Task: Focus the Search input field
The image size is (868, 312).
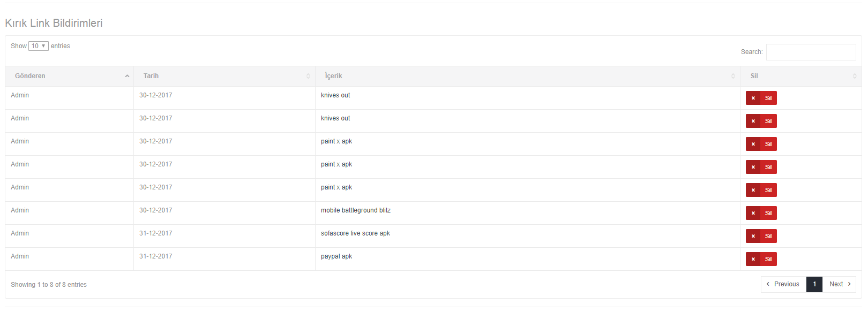Action: tap(811, 52)
